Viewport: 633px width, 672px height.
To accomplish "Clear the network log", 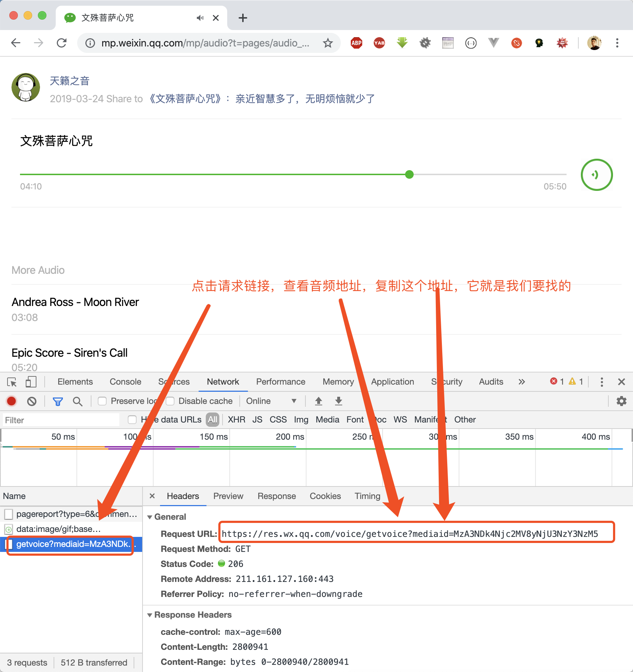I will [x=32, y=401].
